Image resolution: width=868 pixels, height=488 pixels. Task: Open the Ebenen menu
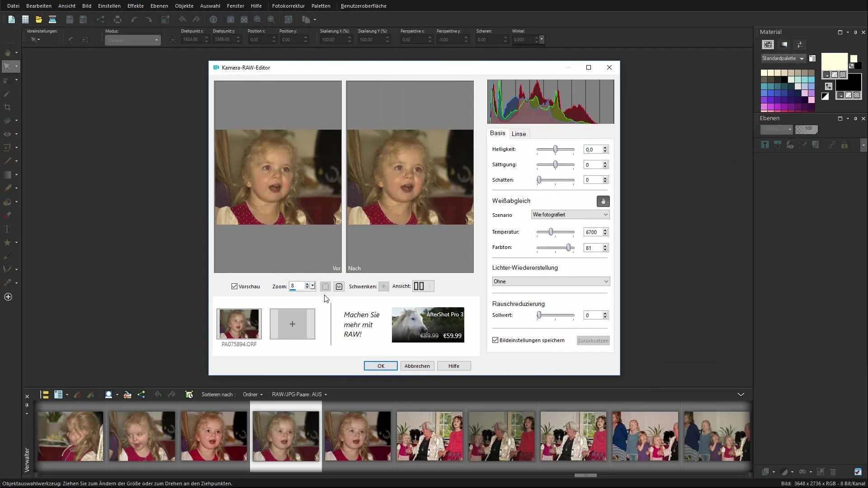(x=159, y=6)
